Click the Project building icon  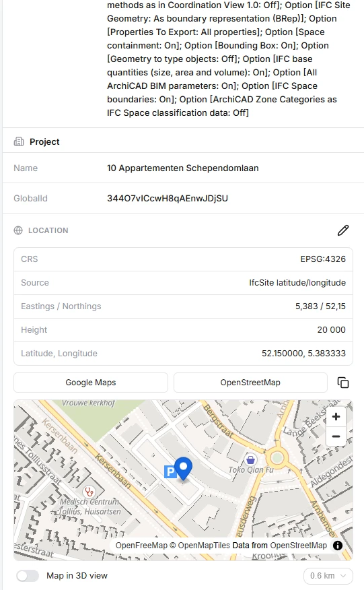[x=19, y=142]
